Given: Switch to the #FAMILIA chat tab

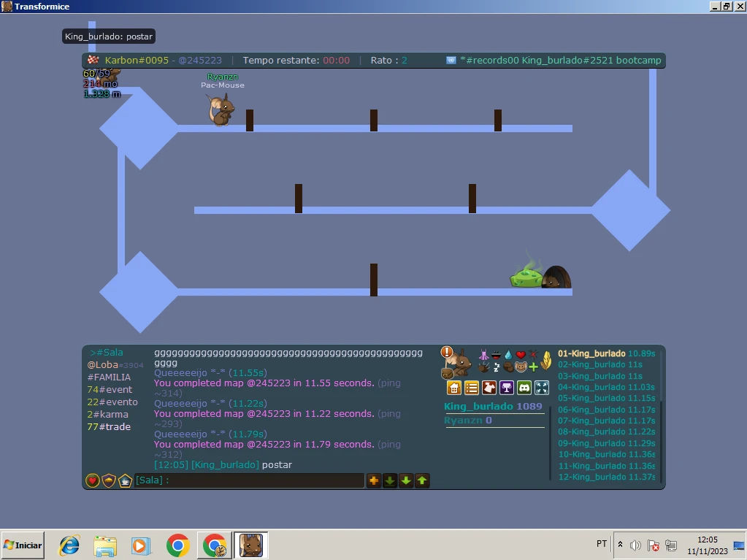Looking at the screenshot, I should click(109, 377).
